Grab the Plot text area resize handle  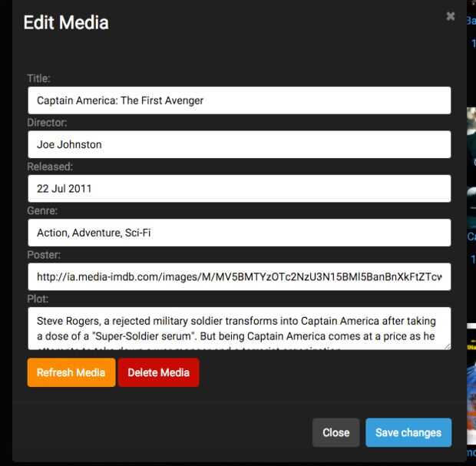[448, 347]
